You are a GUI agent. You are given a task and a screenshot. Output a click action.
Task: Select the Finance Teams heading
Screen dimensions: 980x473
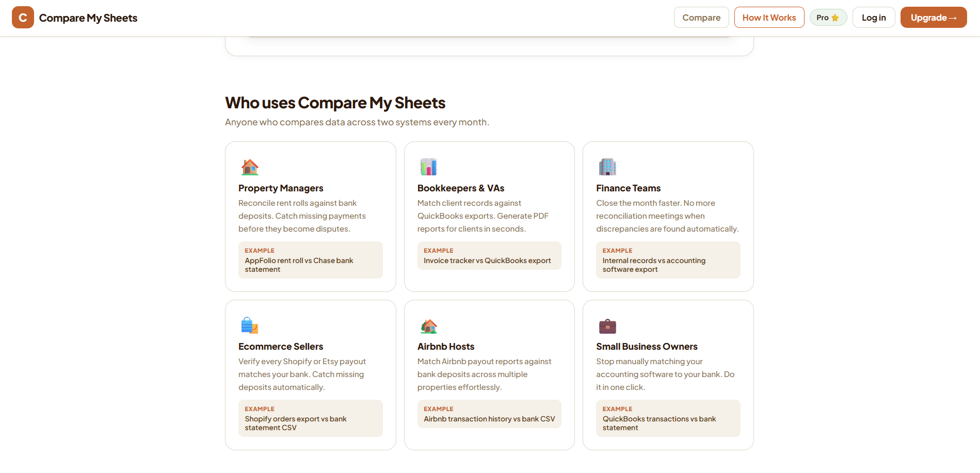coord(628,188)
